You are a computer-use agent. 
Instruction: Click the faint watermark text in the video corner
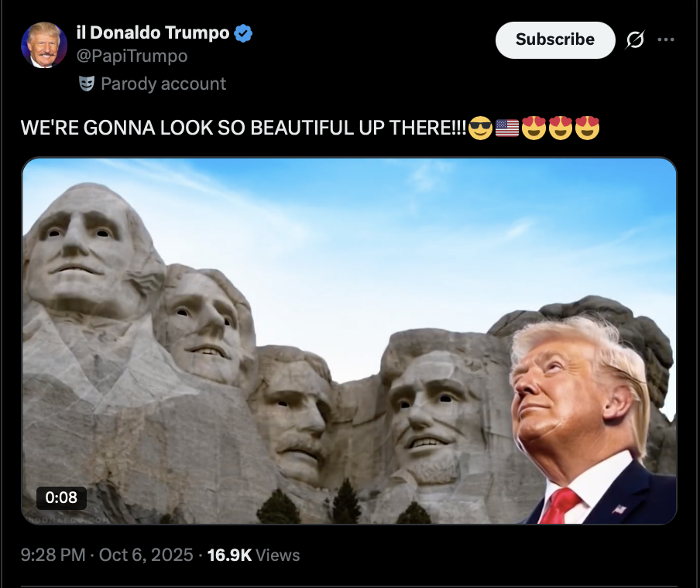68,520
